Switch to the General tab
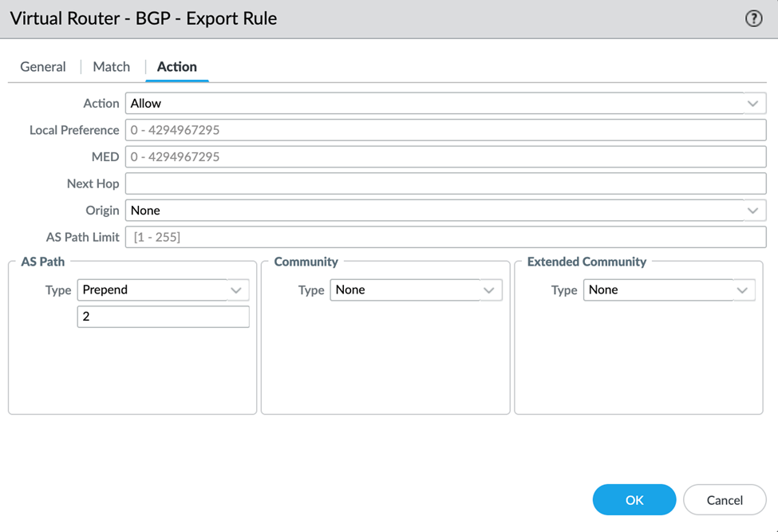 (x=42, y=66)
